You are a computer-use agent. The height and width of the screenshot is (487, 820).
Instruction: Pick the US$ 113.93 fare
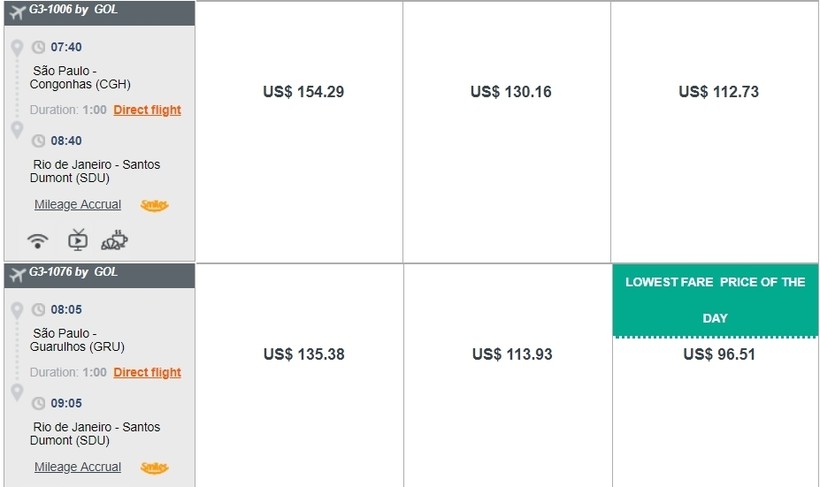512,355
